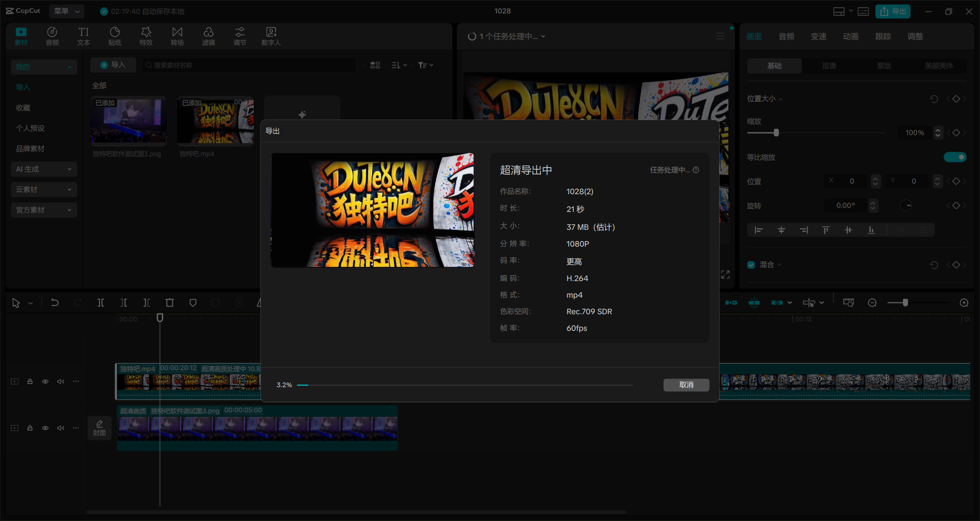Open the 调节 adjustment panel
Screen dimensions: 980x521
pyautogui.click(x=239, y=36)
